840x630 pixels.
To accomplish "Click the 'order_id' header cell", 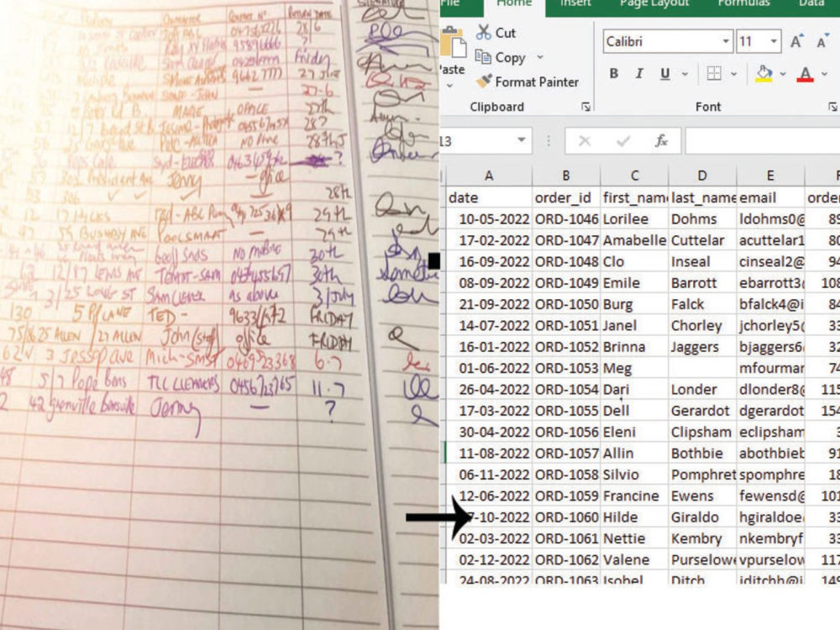I will tap(565, 197).
